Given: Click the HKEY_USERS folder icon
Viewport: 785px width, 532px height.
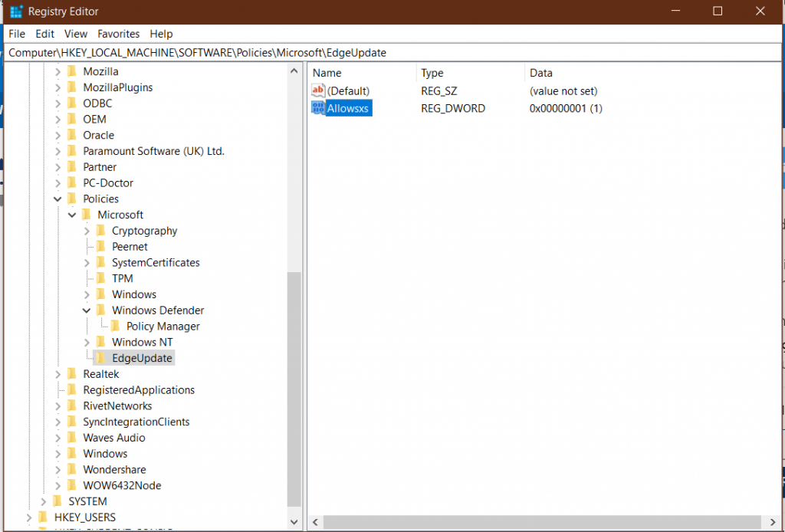Looking at the screenshot, I should [44, 517].
